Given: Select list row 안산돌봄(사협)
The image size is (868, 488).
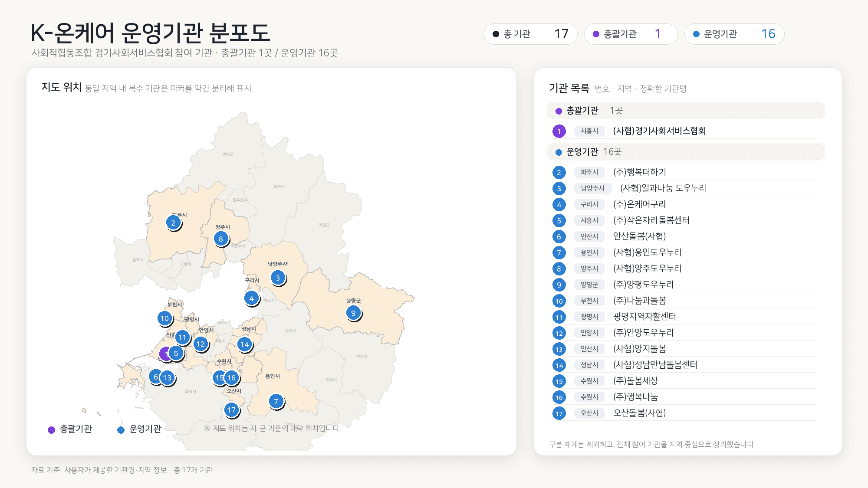Looking at the screenshot, I should point(684,236).
